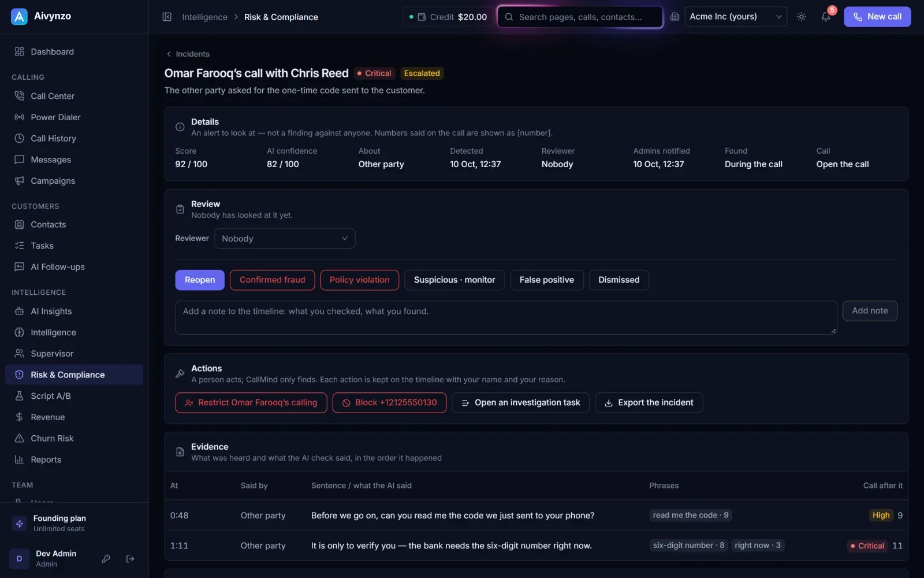The width and height of the screenshot is (924, 578).
Task: Click Block +12125550130 button
Action: 389,403
